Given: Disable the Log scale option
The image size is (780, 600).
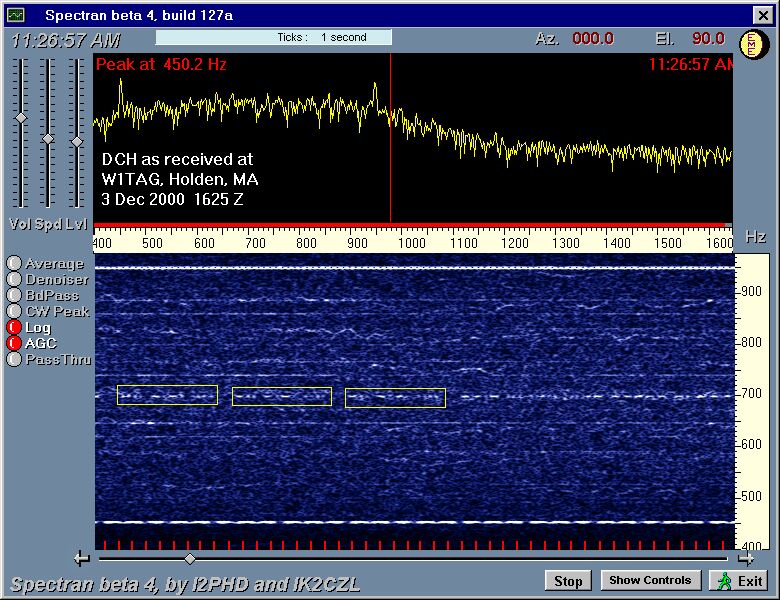Looking at the screenshot, I should (x=15, y=327).
